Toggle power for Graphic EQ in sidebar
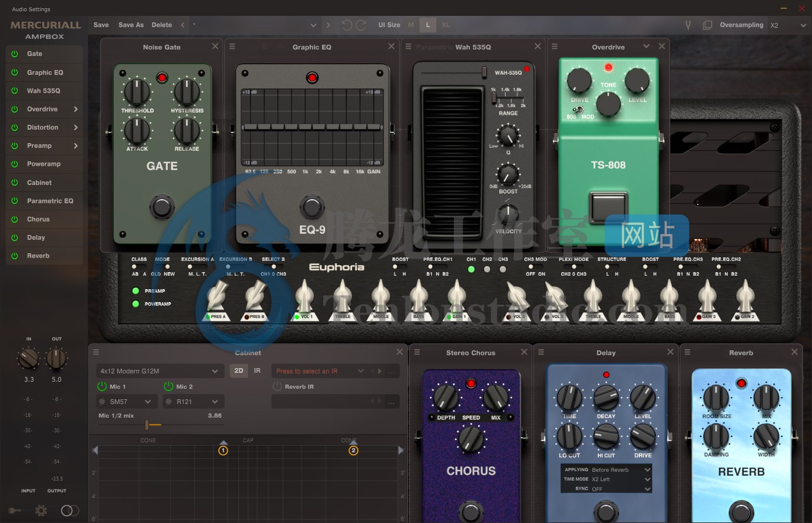812x523 pixels. tap(15, 72)
